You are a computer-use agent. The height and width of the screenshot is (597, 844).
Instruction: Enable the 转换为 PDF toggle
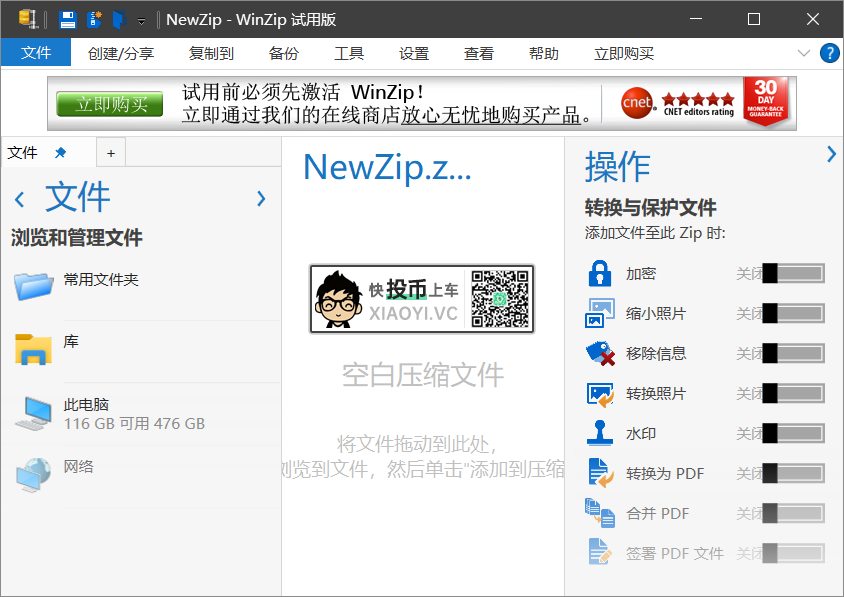793,473
